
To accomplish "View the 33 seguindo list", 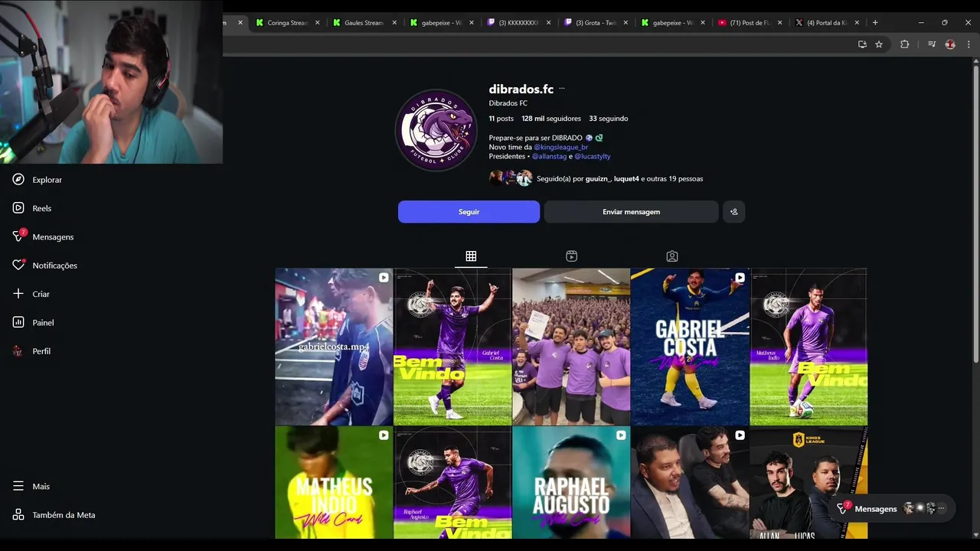I will tap(609, 119).
